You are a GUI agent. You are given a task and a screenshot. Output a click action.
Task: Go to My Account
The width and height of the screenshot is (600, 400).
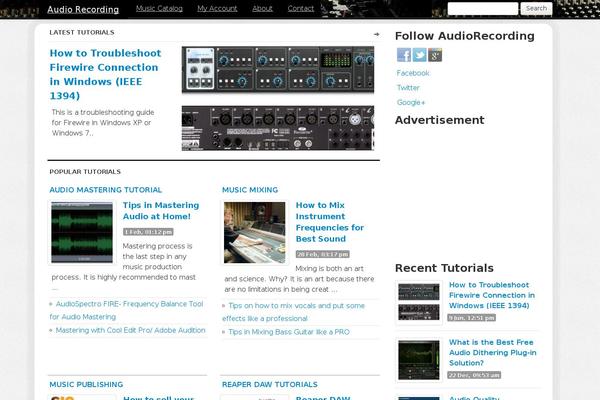tap(217, 8)
